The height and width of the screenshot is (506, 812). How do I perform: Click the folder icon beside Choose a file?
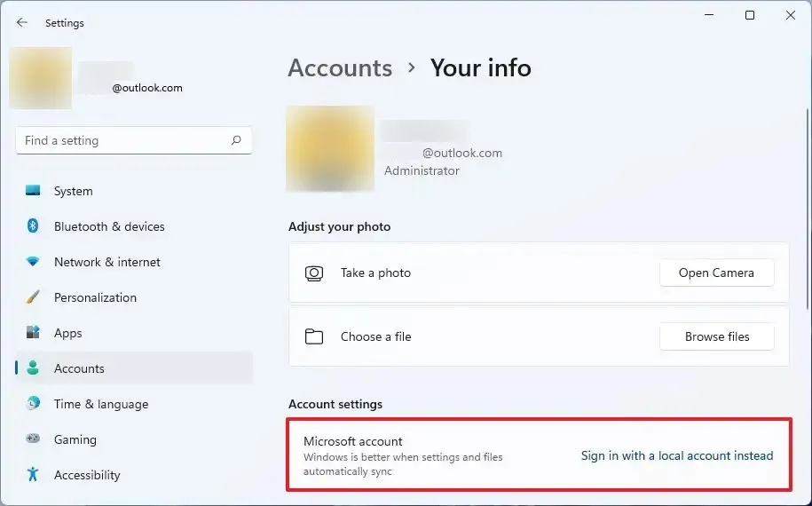click(x=314, y=336)
